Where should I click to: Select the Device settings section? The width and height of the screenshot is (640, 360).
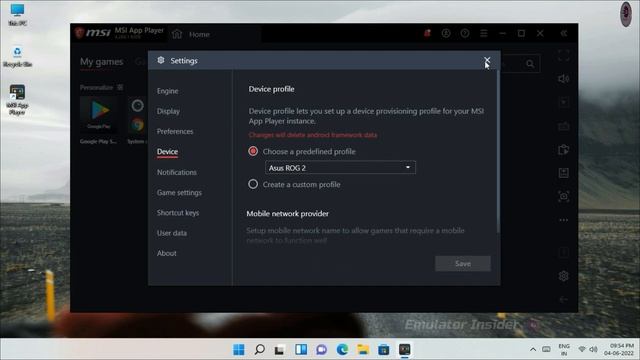point(167,151)
